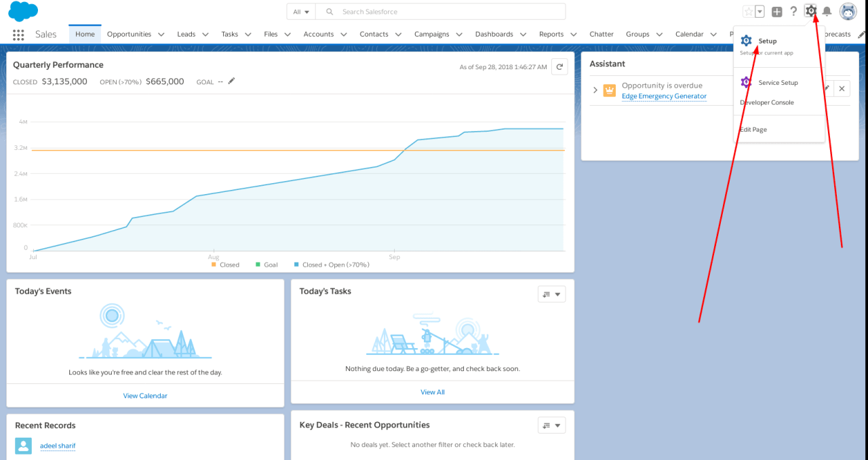The image size is (868, 460).
Task: Click the help question mark icon
Action: click(793, 12)
